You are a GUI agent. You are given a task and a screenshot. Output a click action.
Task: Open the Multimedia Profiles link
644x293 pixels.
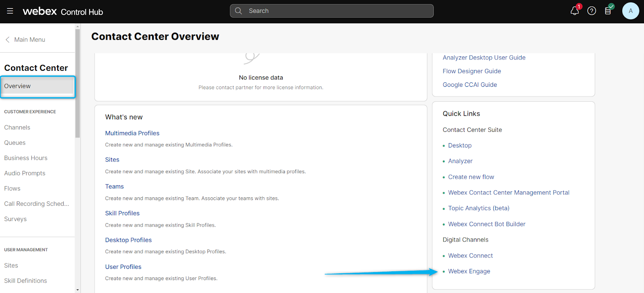tap(132, 133)
